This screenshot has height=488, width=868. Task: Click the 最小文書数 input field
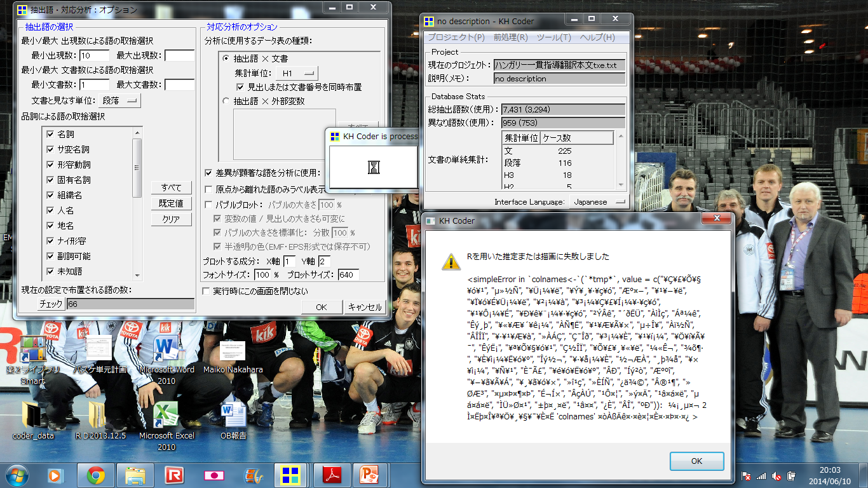94,85
